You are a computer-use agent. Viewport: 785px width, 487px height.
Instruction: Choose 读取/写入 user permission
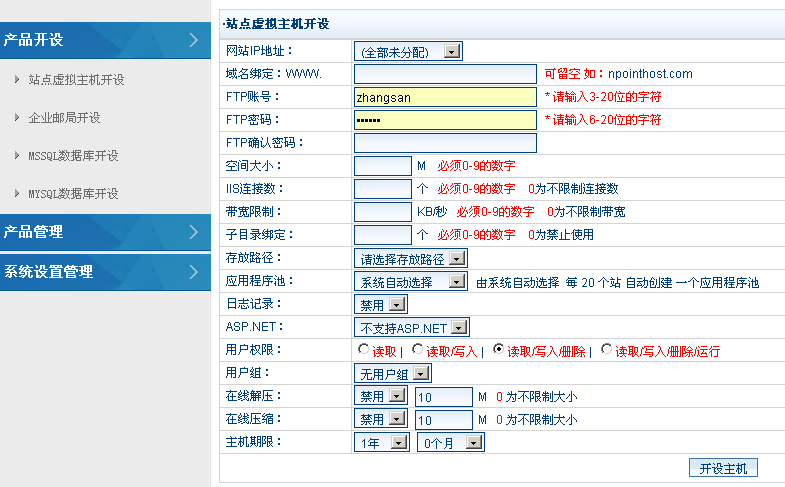tap(418, 351)
